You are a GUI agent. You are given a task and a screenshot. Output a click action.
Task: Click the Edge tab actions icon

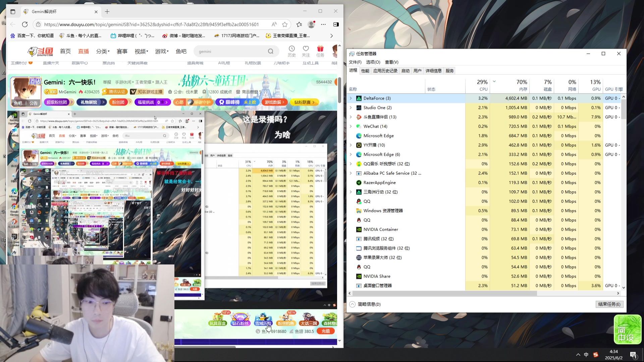13,11
